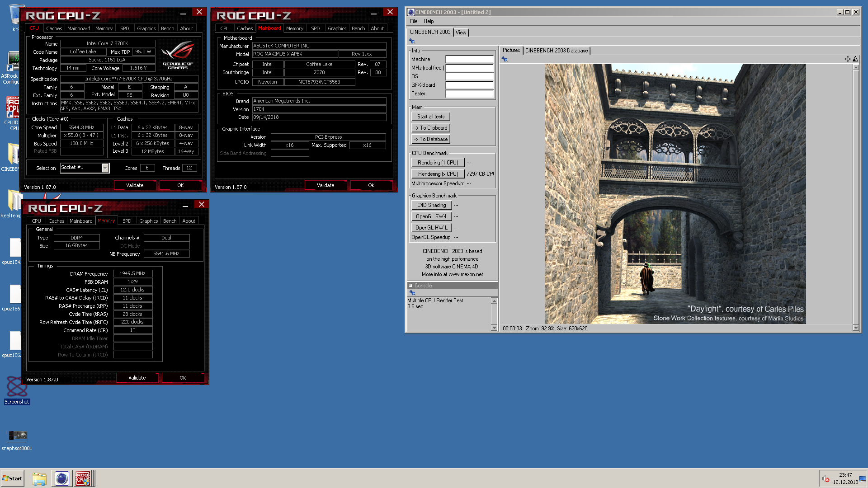868x488 pixels.
Task: Click the Start button
Action: (x=12, y=479)
